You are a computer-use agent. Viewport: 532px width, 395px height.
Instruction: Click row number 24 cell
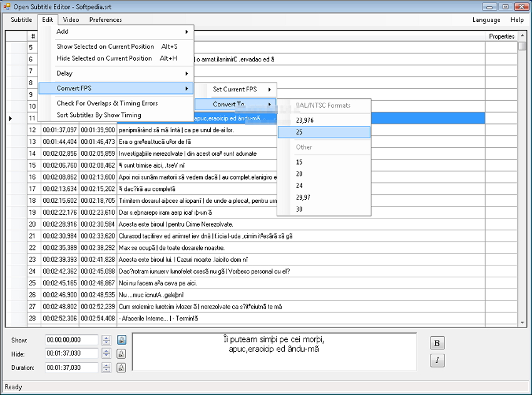pyautogui.click(x=32, y=272)
